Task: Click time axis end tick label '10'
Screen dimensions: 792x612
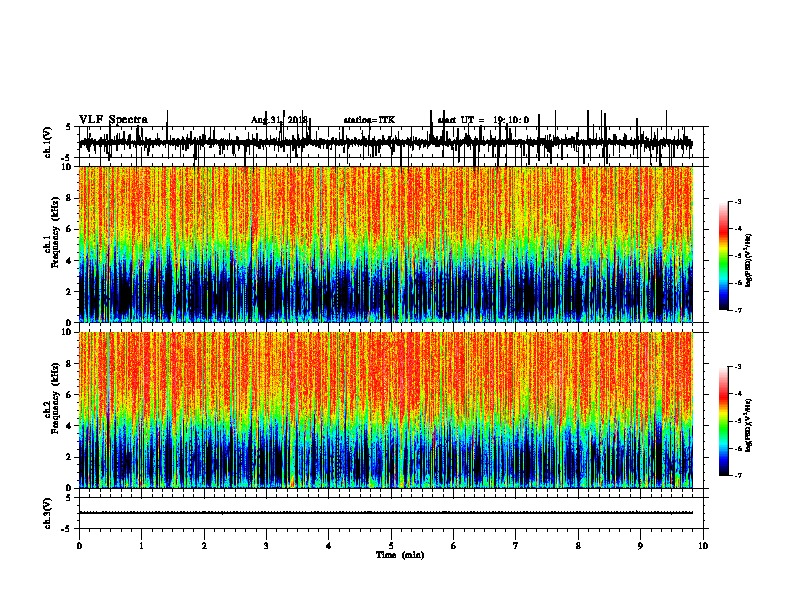Action: (703, 546)
